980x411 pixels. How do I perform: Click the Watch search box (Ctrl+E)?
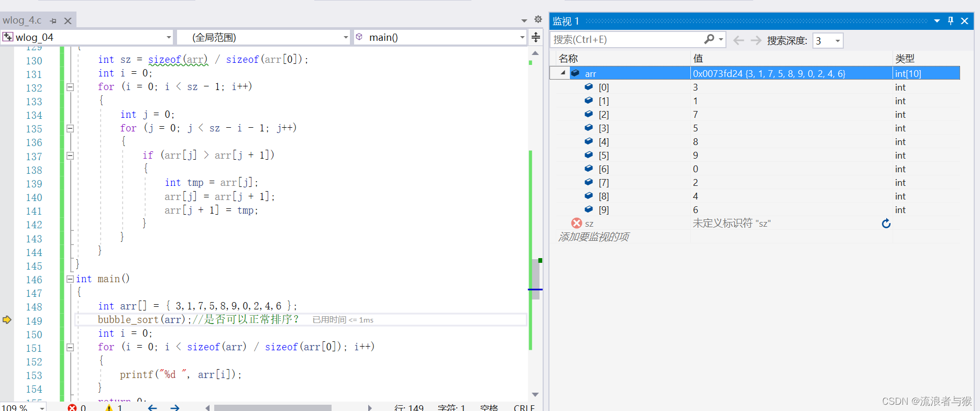[627, 40]
